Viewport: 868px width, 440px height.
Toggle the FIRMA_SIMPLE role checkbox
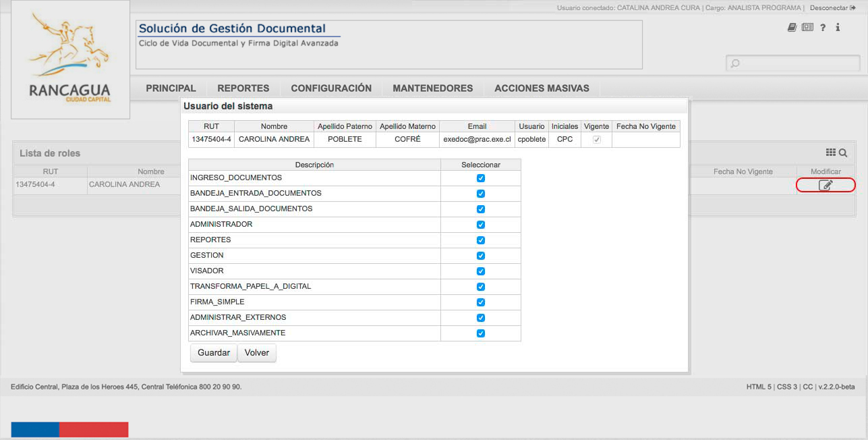[481, 302]
